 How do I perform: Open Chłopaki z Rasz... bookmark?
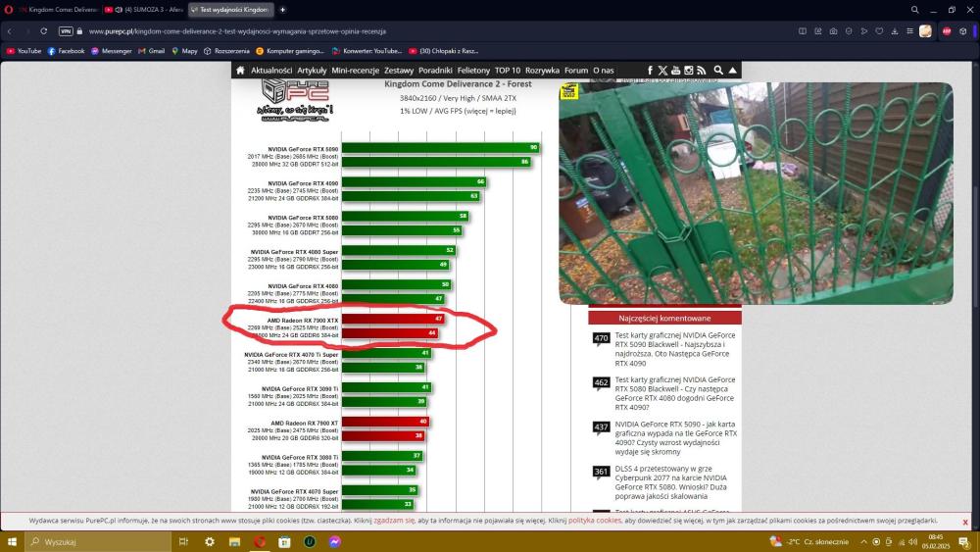click(x=444, y=51)
